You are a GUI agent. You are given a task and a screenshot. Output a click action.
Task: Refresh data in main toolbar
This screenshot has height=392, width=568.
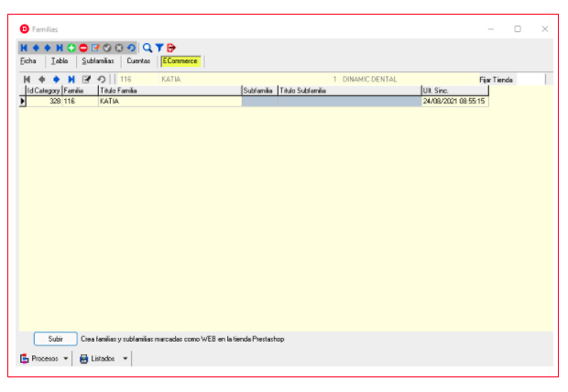(x=131, y=48)
